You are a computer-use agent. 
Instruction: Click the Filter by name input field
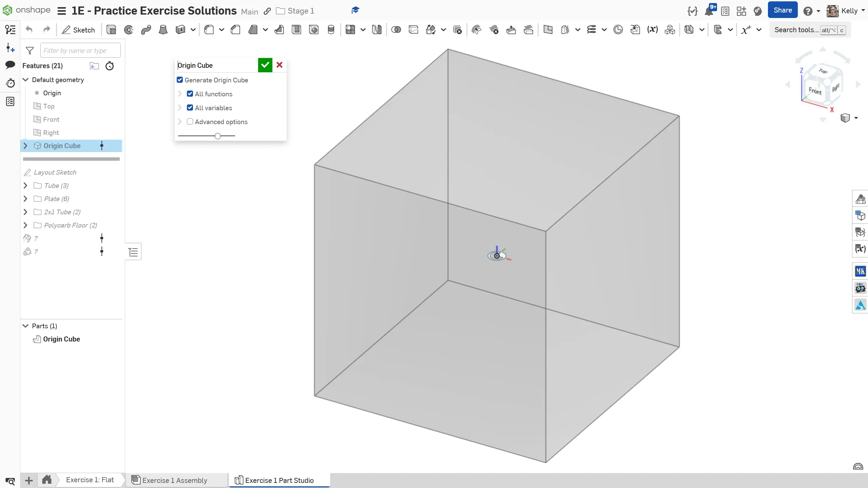[x=80, y=51]
